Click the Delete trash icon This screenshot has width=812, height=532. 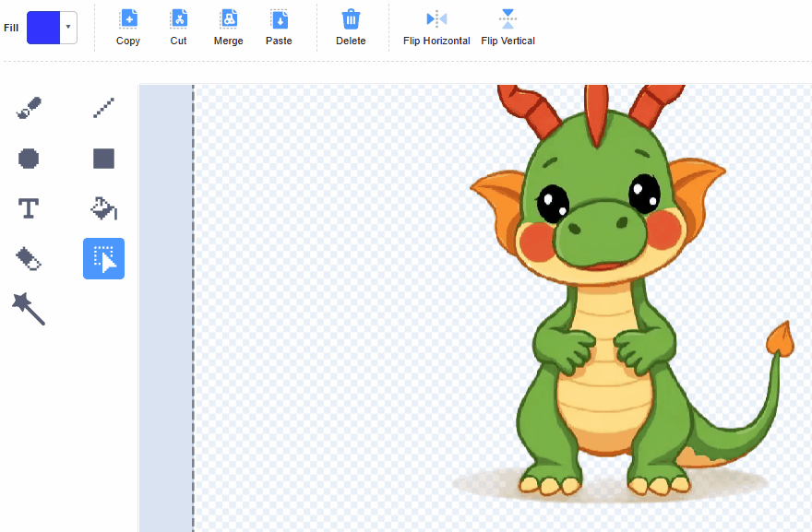pyautogui.click(x=351, y=28)
